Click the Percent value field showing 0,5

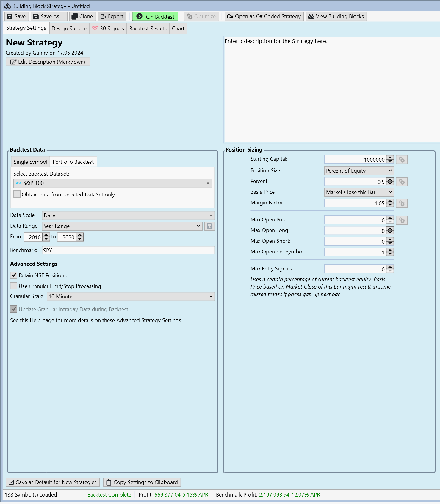pos(355,182)
